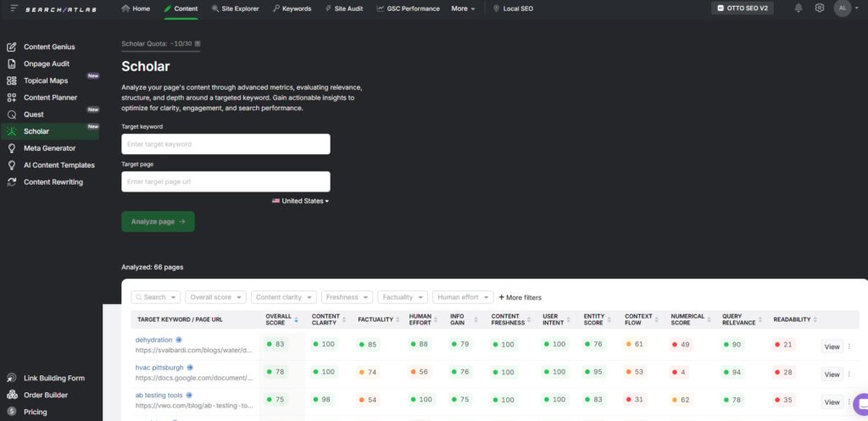Open the Local SEO tab
Viewport: 868px width, 421px height.
pyautogui.click(x=513, y=8)
